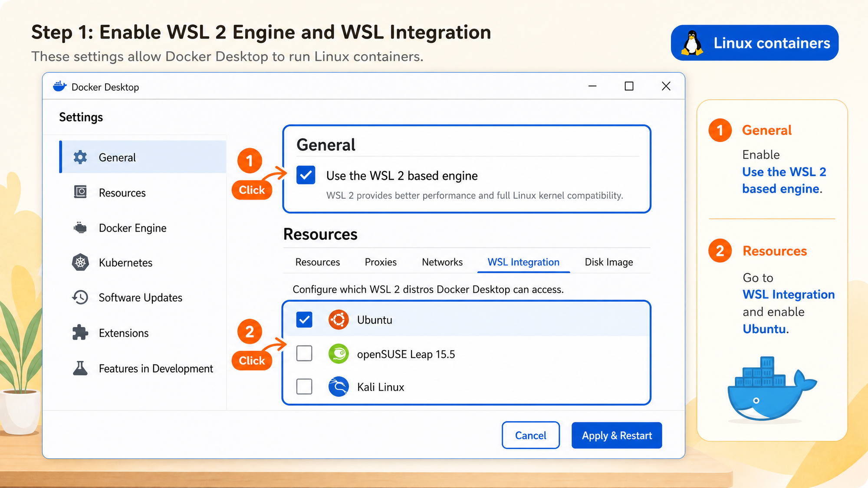The height and width of the screenshot is (488, 868).
Task: Click blue "Use the WSL 2 based engine." side text
Action: pyautogui.click(x=784, y=180)
